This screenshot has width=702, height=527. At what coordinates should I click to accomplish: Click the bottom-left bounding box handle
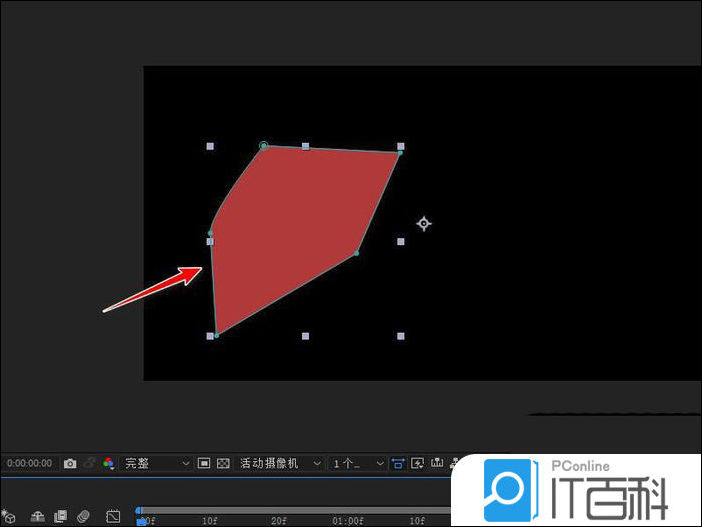click(210, 336)
